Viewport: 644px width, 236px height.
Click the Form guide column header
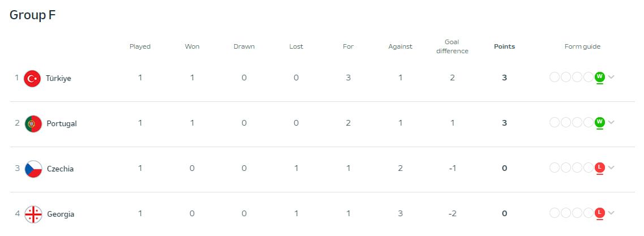(582, 46)
